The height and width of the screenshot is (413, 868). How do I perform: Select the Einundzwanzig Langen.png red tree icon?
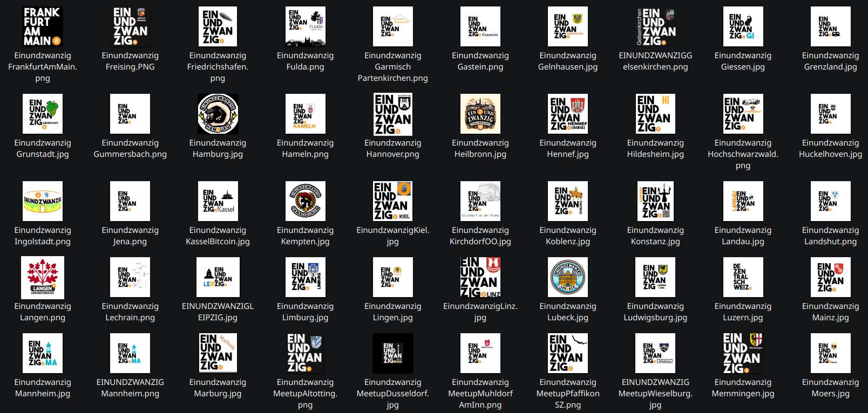coord(43,277)
